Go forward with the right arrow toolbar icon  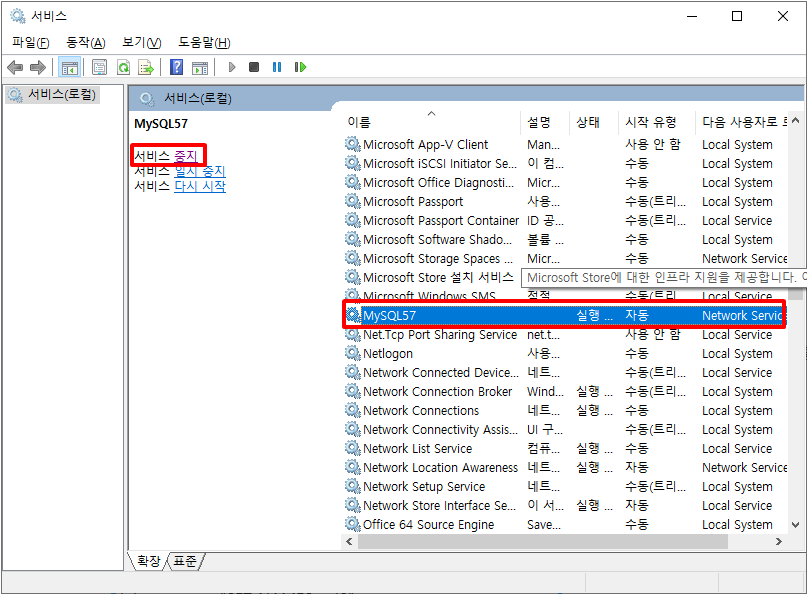(38, 67)
